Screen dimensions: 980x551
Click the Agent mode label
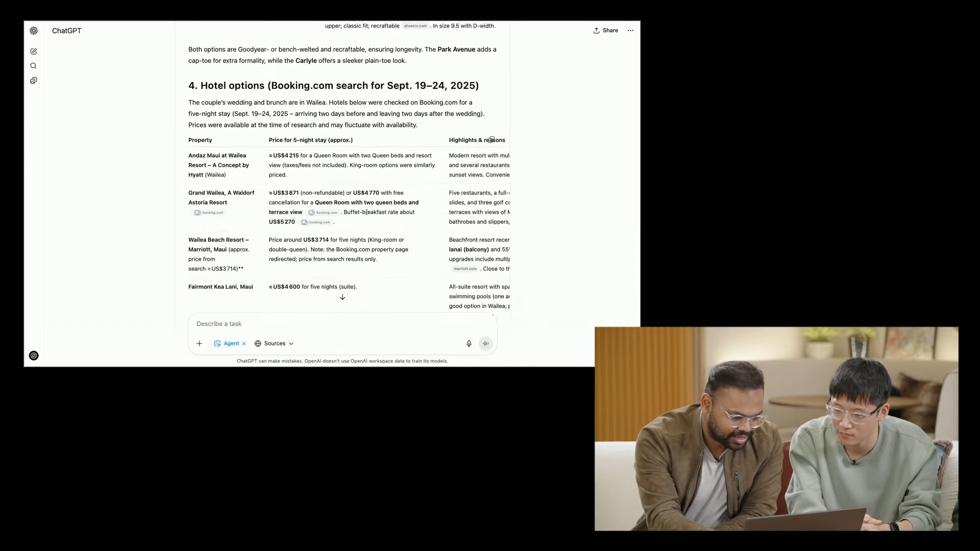(x=231, y=343)
